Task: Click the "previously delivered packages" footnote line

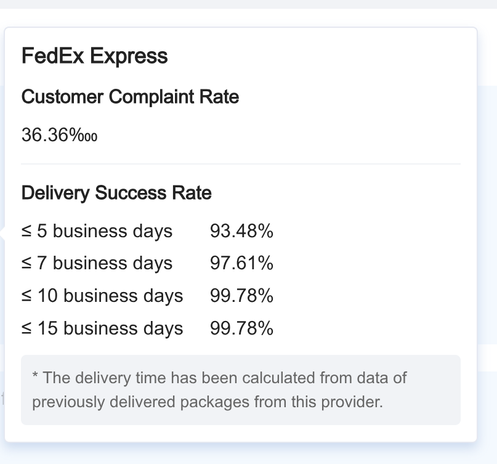Action: click(x=207, y=402)
